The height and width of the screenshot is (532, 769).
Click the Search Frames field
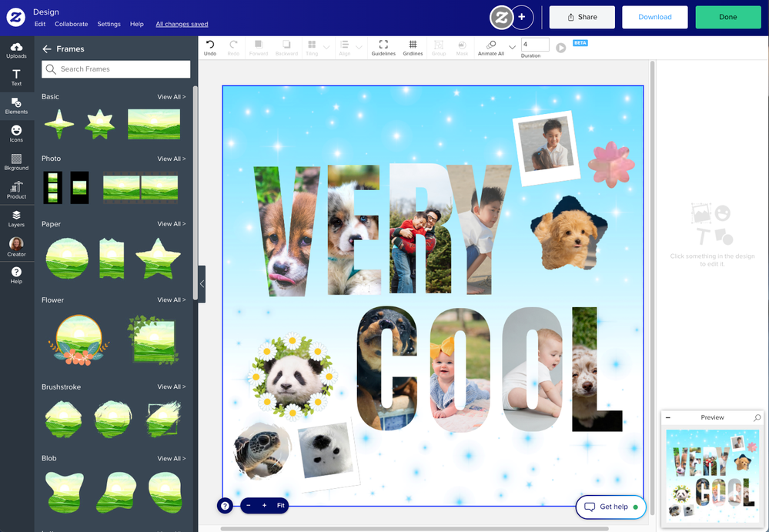pyautogui.click(x=115, y=69)
